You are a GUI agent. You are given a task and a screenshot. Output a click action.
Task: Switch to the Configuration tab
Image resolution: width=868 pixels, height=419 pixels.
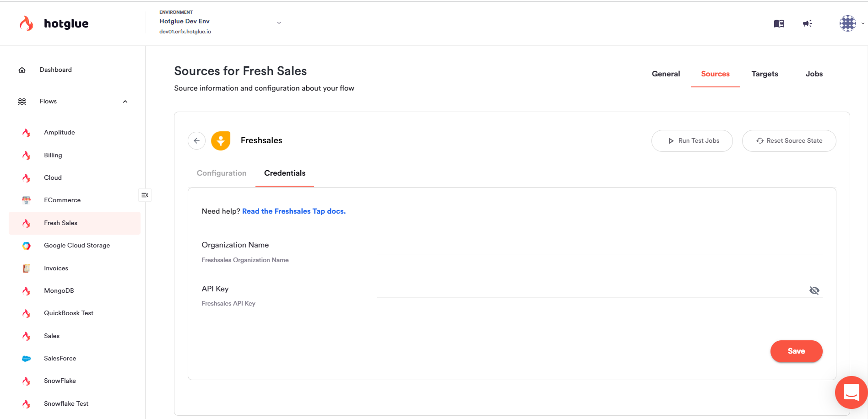click(x=222, y=173)
